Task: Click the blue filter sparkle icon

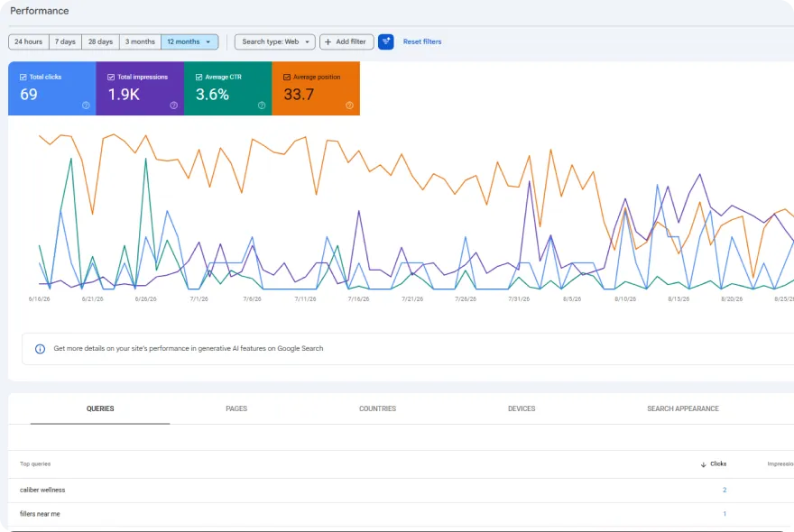Action: [x=386, y=42]
